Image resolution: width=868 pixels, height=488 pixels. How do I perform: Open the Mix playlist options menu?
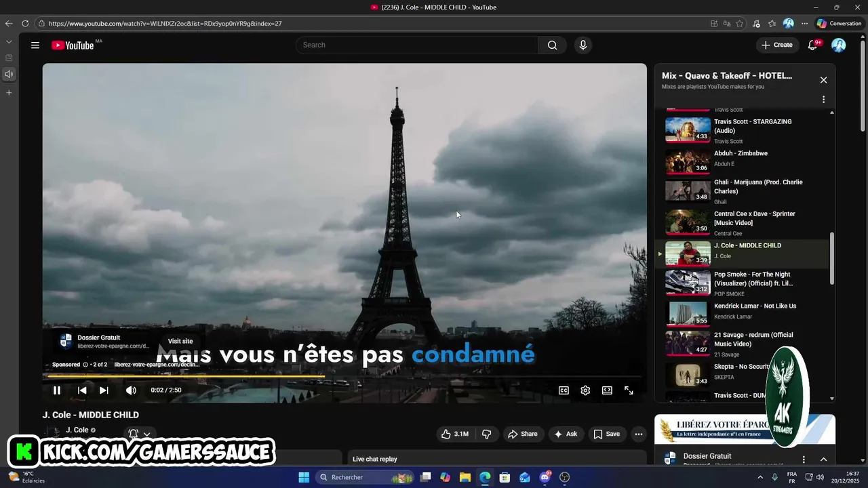[x=823, y=100]
